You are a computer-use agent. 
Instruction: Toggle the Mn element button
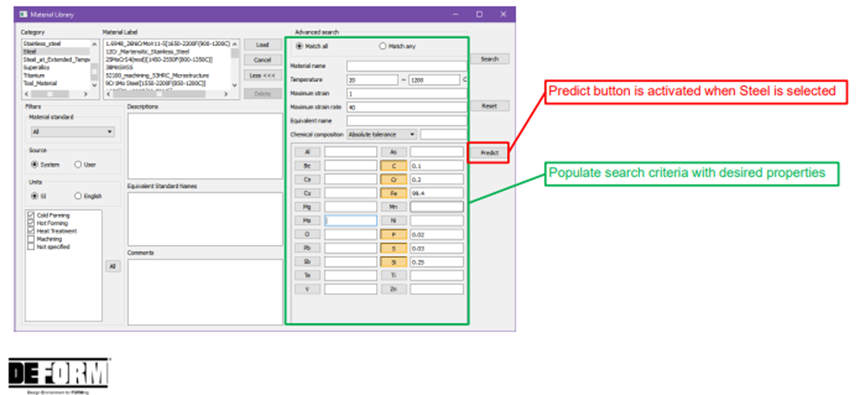[393, 207]
